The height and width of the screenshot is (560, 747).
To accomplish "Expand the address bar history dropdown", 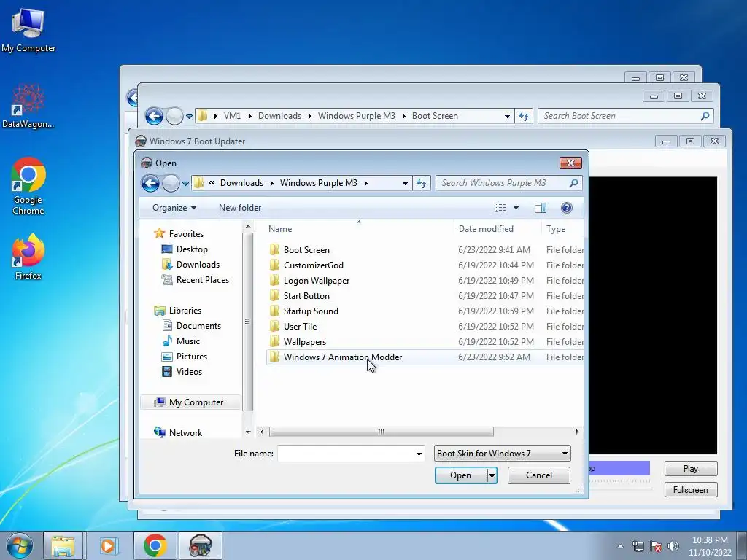I will (405, 183).
